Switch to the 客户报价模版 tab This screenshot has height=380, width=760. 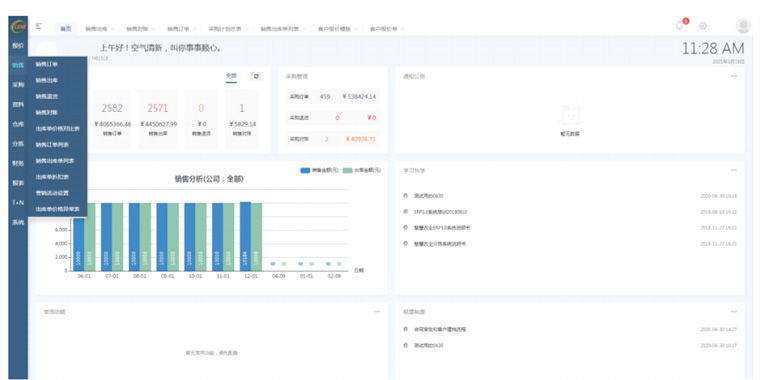click(x=334, y=29)
